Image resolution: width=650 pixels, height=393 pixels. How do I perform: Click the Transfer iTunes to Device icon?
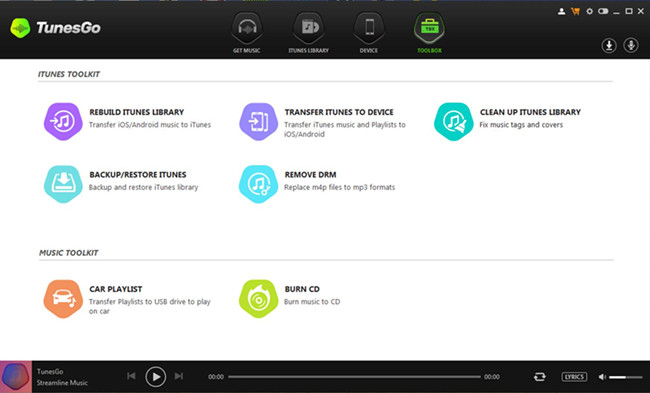[x=258, y=122]
